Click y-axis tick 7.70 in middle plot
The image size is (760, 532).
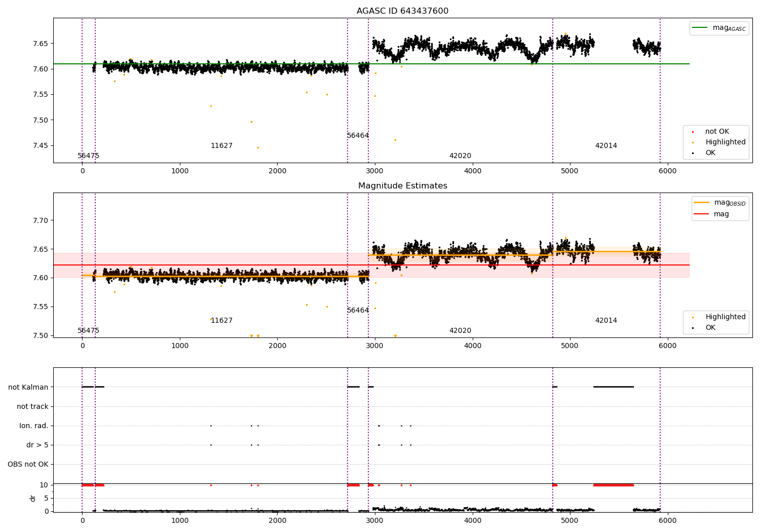[x=41, y=220]
